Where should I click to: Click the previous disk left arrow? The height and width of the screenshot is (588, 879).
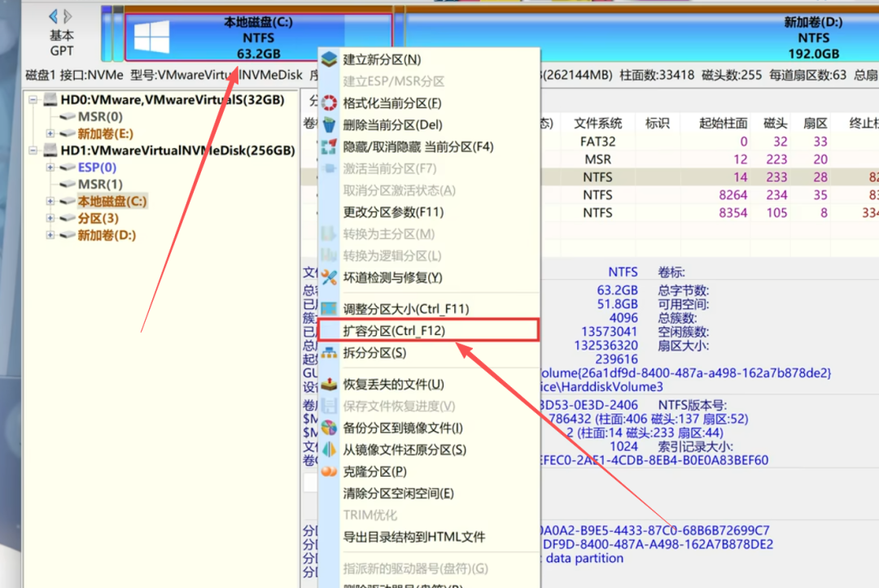click(x=53, y=16)
